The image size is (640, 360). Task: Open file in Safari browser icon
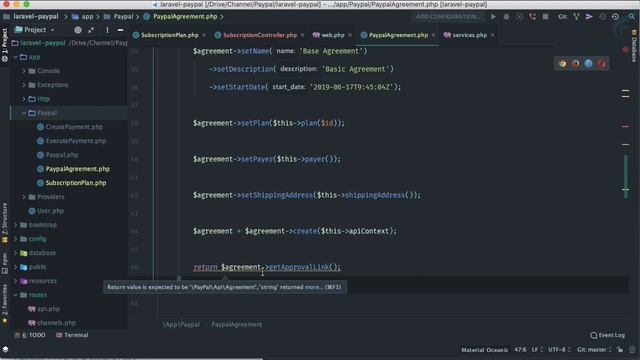click(588, 63)
